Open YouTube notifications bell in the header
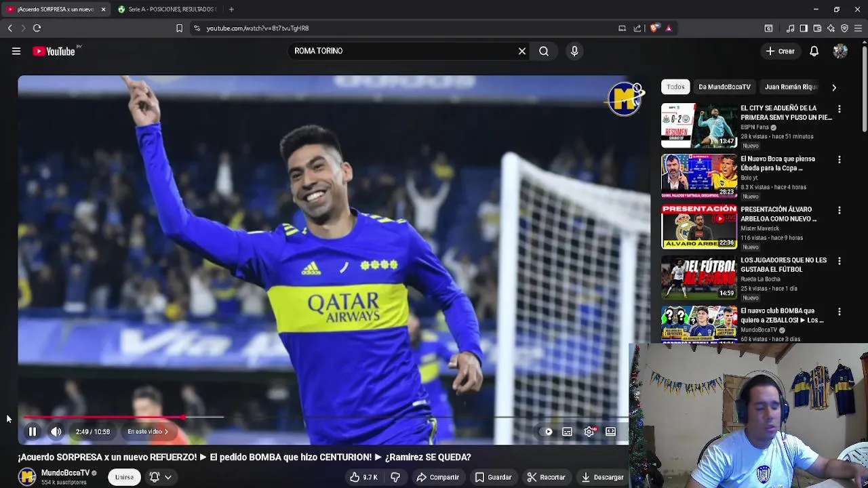Image resolution: width=868 pixels, height=488 pixels. click(814, 51)
